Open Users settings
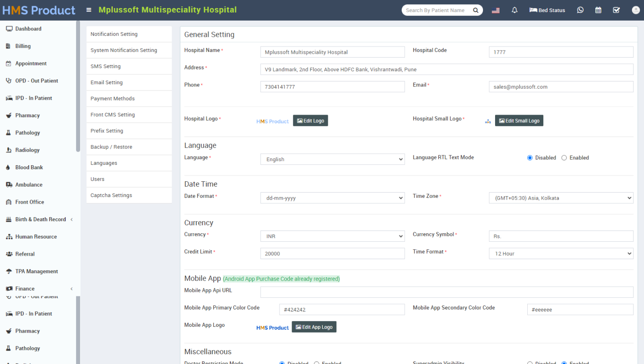This screenshot has height=364, width=644. tap(129, 179)
